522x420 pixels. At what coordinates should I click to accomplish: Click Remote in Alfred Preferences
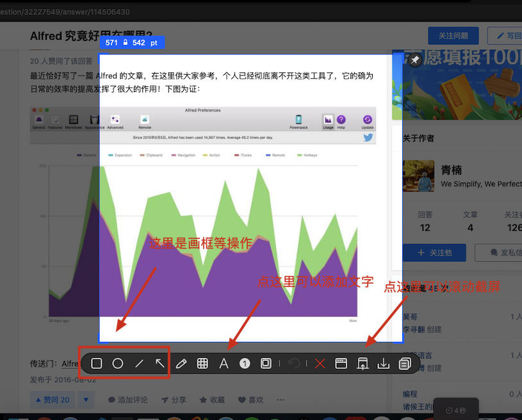145,122
